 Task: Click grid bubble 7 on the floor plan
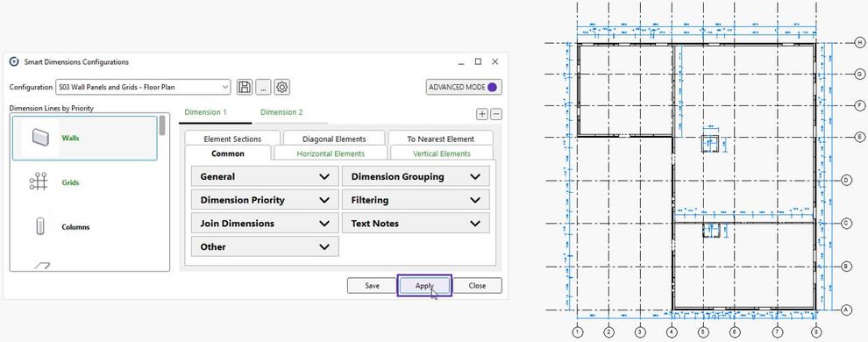[778, 332]
